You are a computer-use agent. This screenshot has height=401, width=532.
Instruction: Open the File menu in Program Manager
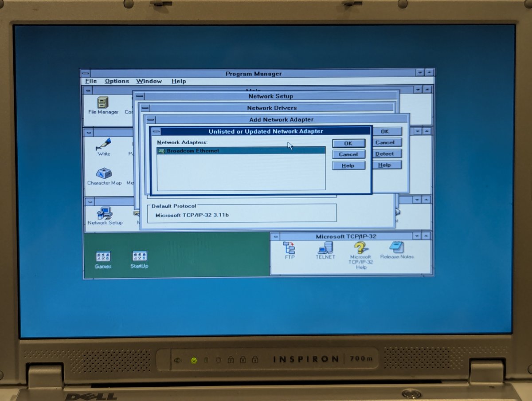click(x=91, y=81)
